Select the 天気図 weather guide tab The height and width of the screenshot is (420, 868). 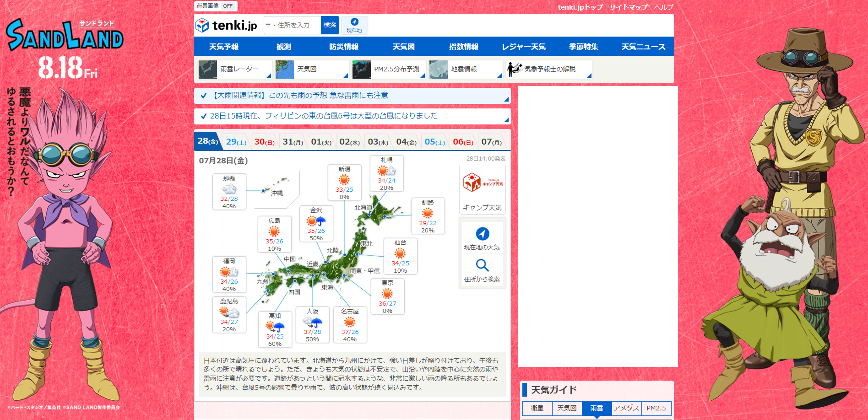click(x=567, y=408)
